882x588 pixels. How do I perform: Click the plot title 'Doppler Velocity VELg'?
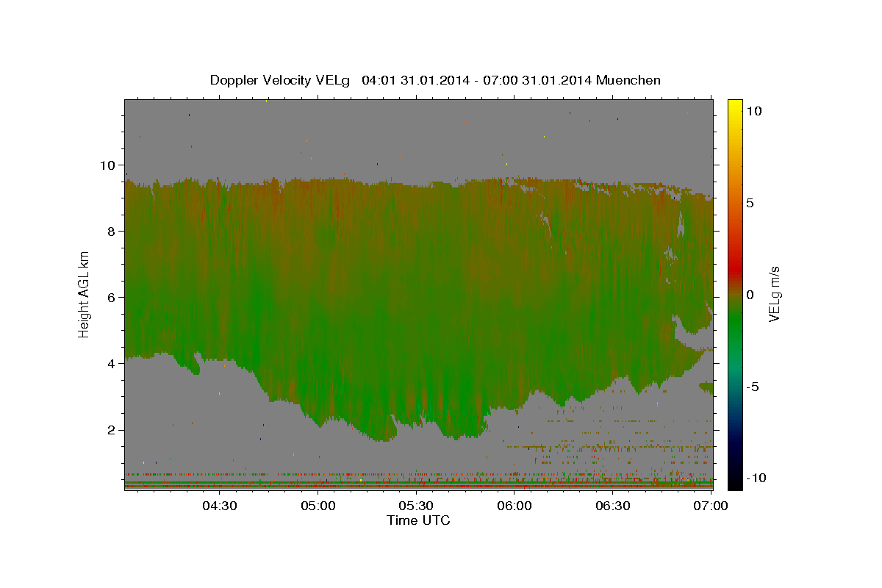tap(280, 80)
